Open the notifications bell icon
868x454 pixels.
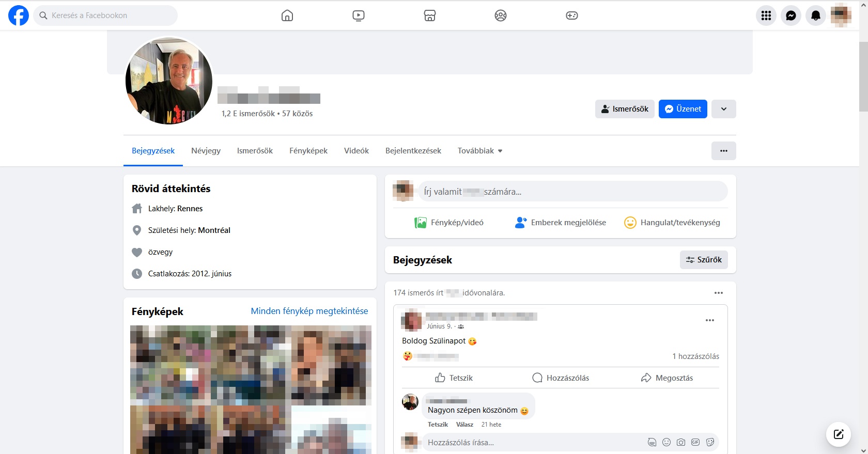[816, 15]
